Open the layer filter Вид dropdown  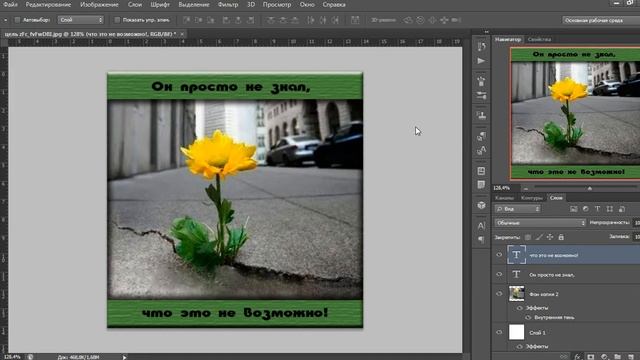[x=518, y=209]
